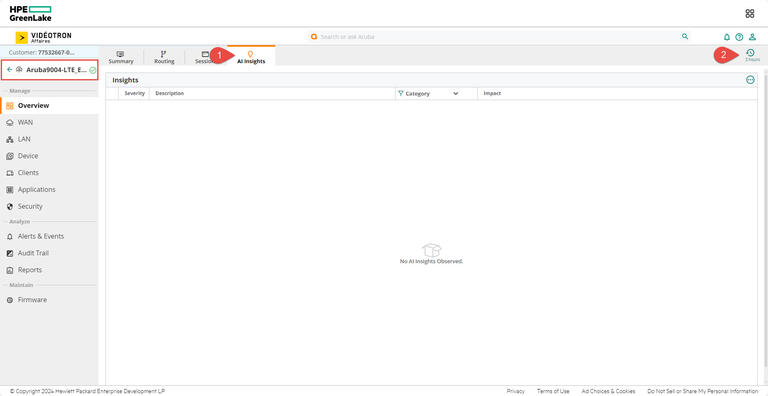The height and width of the screenshot is (396, 768).
Task: Open Device in the sidebar
Action: tap(49, 156)
